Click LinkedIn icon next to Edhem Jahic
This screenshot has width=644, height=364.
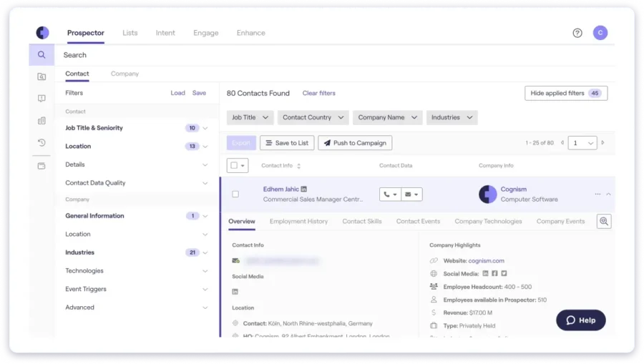304,190
